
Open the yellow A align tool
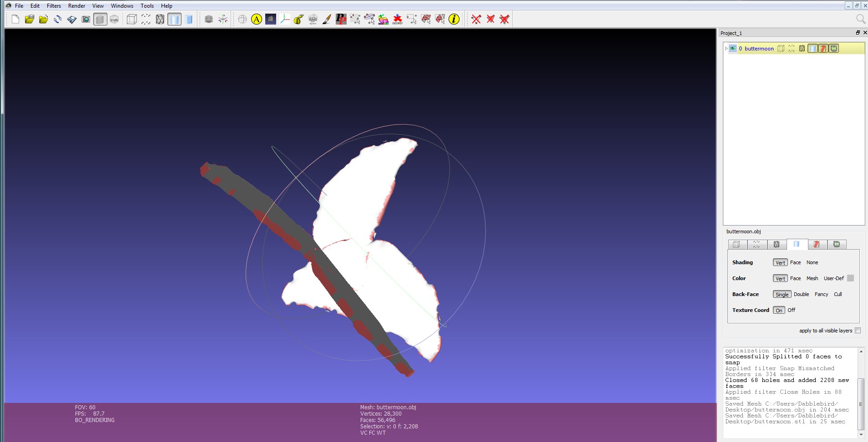click(257, 19)
